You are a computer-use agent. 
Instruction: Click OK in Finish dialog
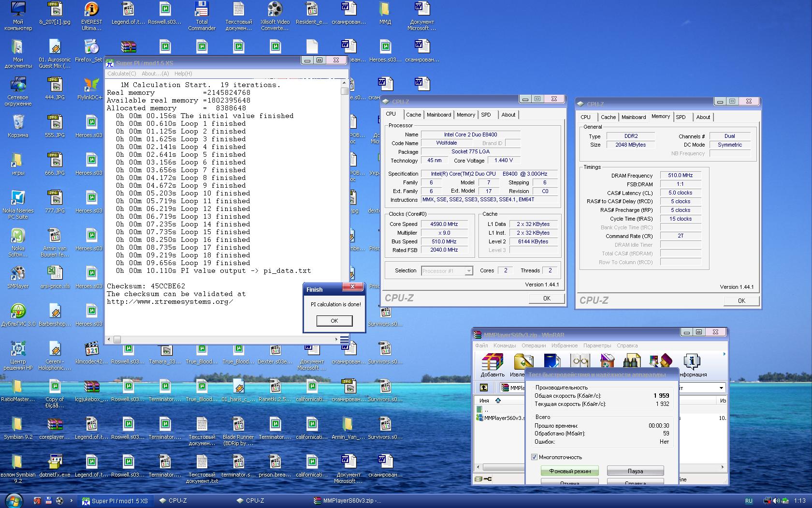click(x=334, y=321)
